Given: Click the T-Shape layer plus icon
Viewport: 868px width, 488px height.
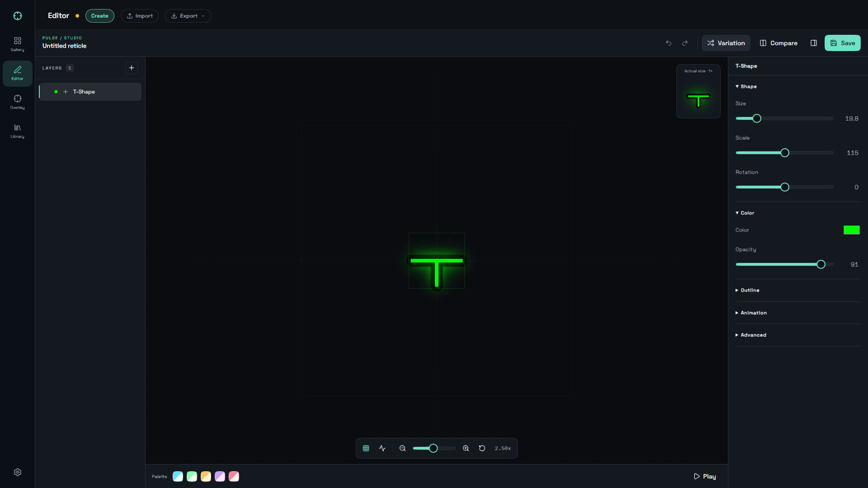Looking at the screenshot, I should click(x=66, y=92).
